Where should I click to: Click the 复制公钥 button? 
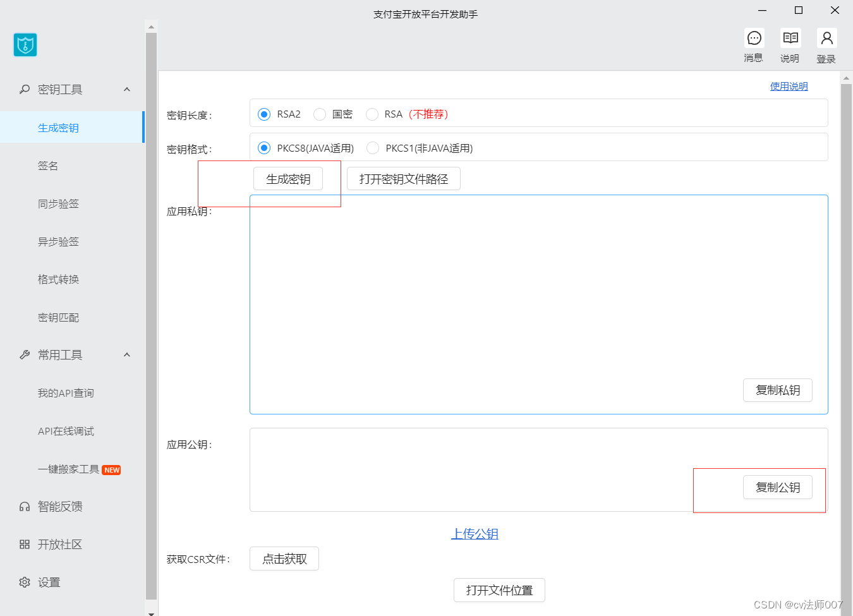coord(778,488)
